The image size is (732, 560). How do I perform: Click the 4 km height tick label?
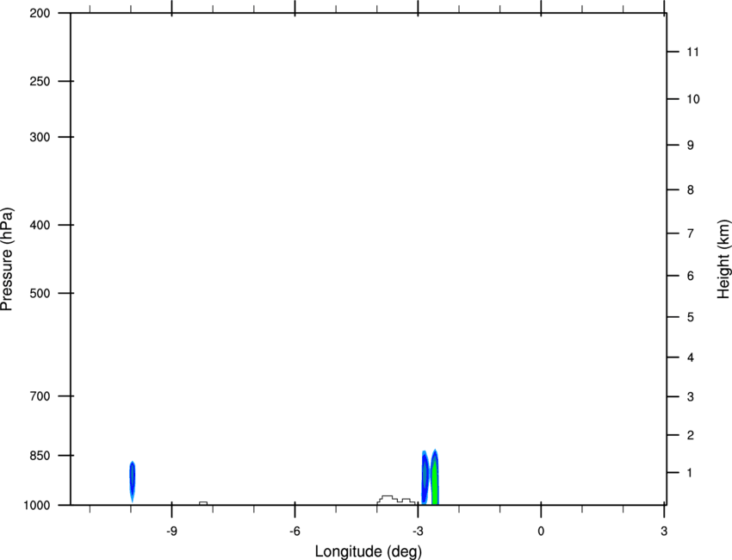click(x=691, y=358)
